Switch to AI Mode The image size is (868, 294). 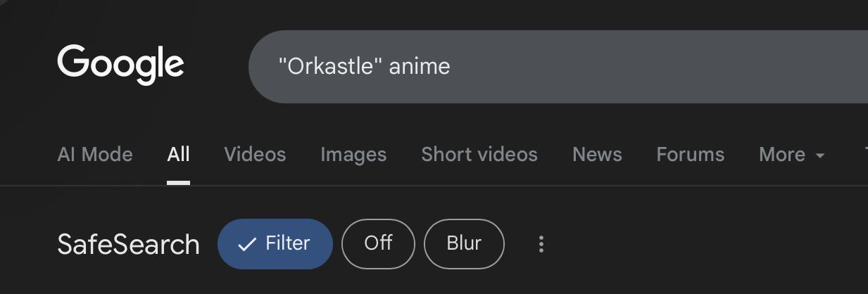94,155
